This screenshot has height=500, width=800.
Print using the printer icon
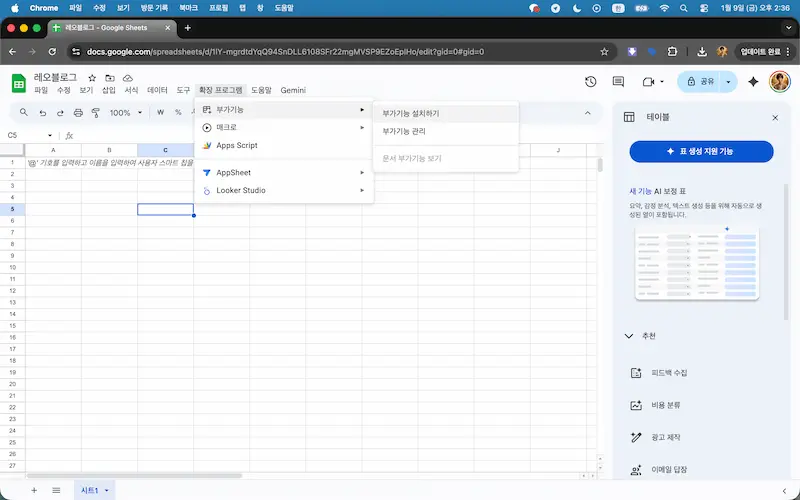pyautogui.click(x=78, y=113)
